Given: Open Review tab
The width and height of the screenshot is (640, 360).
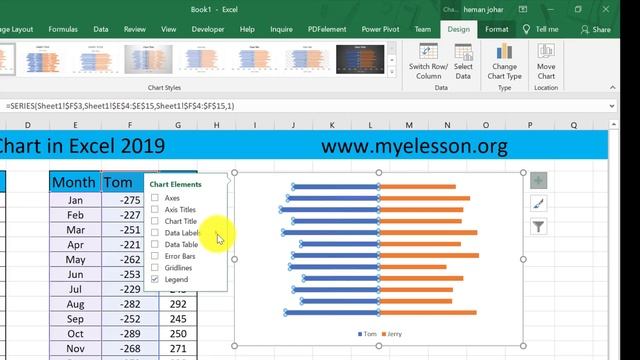Looking at the screenshot, I should point(135,29).
